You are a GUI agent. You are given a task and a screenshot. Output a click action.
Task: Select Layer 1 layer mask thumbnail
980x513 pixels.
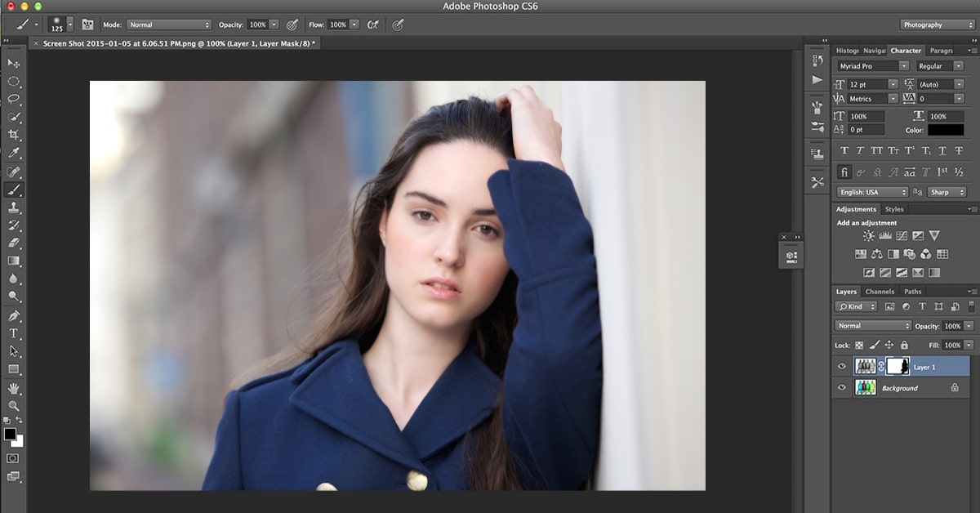898,367
